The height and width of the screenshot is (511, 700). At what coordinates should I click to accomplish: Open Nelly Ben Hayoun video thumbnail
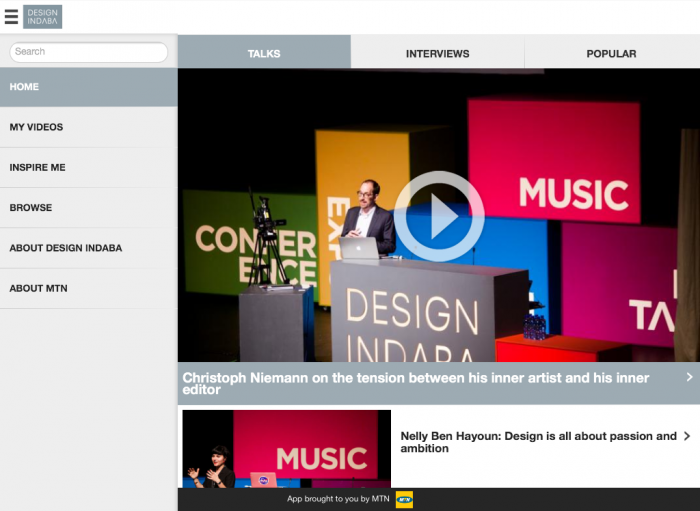click(x=287, y=449)
